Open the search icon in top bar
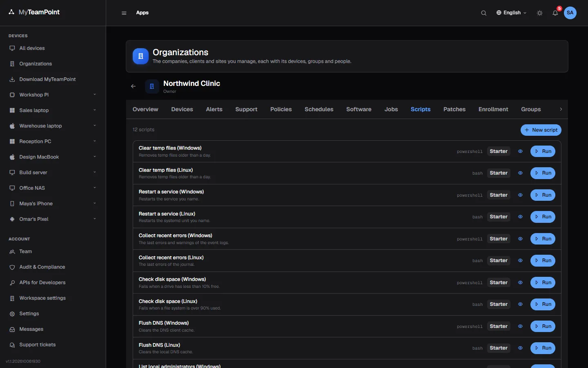Image resolution: width=588 pixels, height=368 pixels. click(x=483, y=13)
